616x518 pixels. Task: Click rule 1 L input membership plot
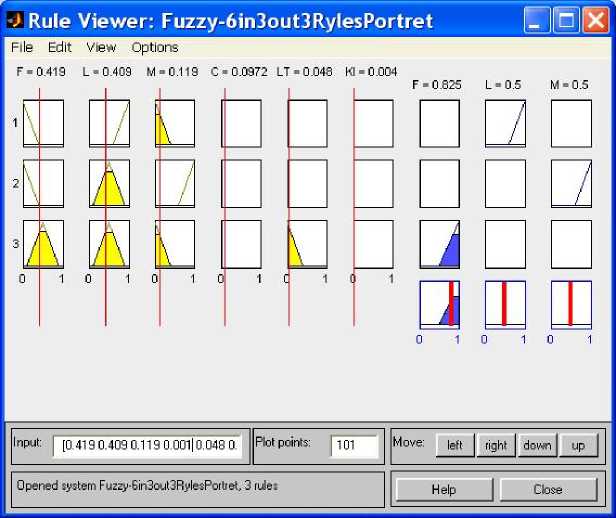[109, 123]
